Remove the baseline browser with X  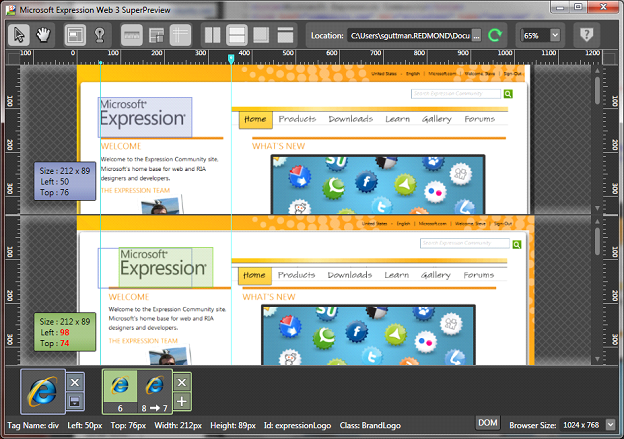(x=75, y=382)
